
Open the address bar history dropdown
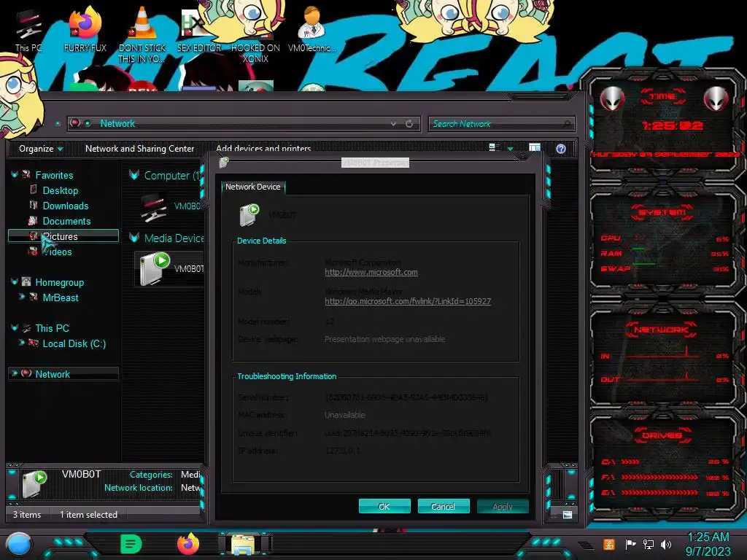[x=393, y=124]
